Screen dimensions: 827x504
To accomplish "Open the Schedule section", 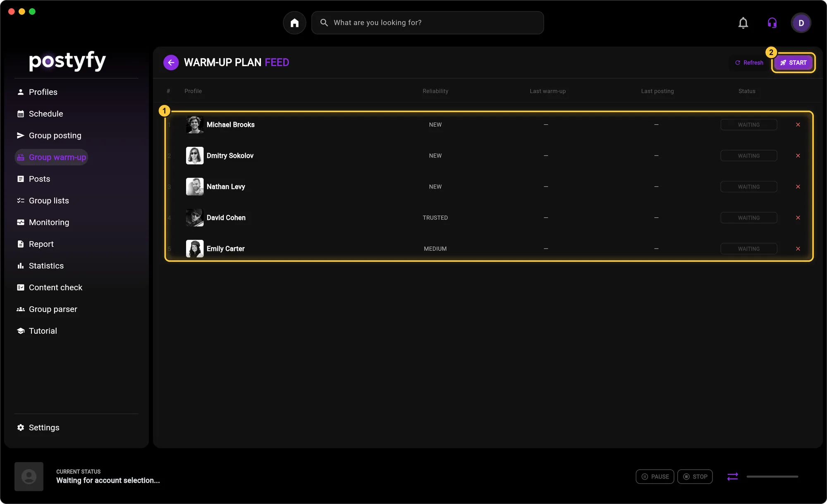I will (x=40, y=114).
